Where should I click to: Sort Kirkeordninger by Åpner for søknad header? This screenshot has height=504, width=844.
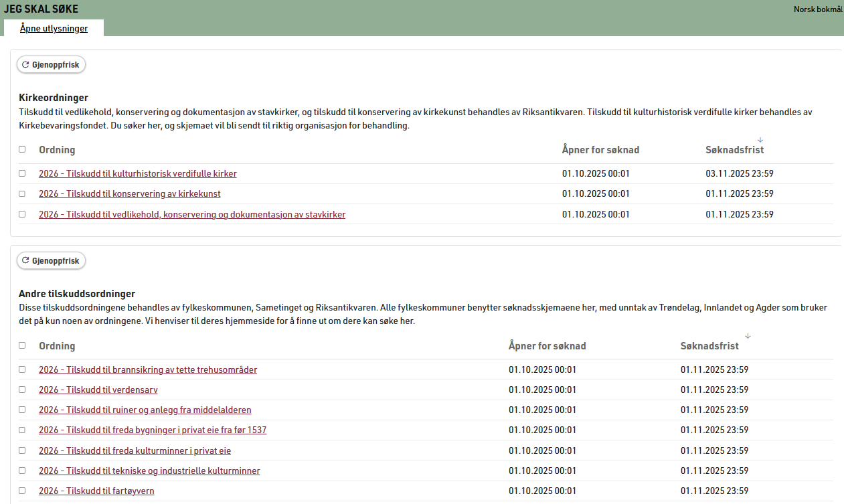point(600,150)
